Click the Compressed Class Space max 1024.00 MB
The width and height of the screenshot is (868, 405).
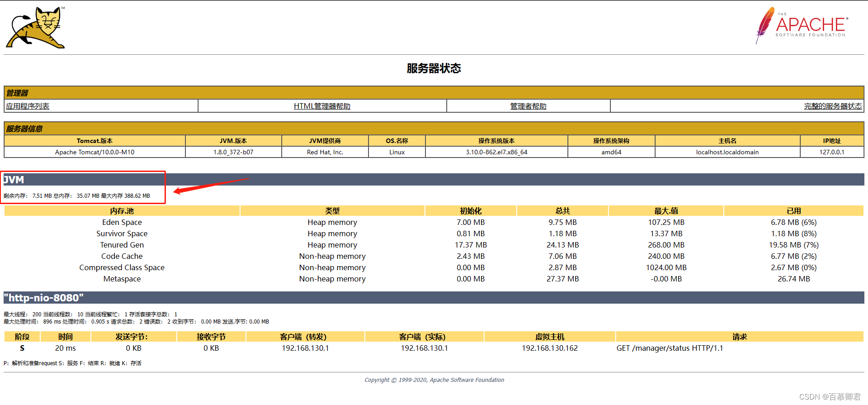click(x=666, y=267)
